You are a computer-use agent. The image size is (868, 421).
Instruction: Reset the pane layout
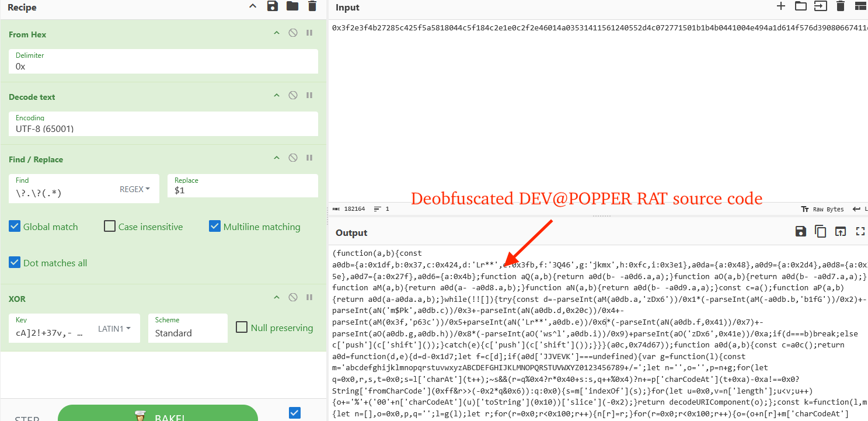point(860,6)
